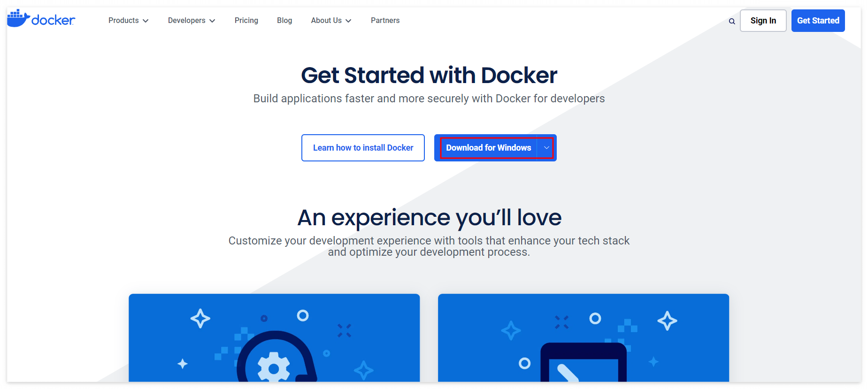Click the Docker whale logo

(41, 19)
